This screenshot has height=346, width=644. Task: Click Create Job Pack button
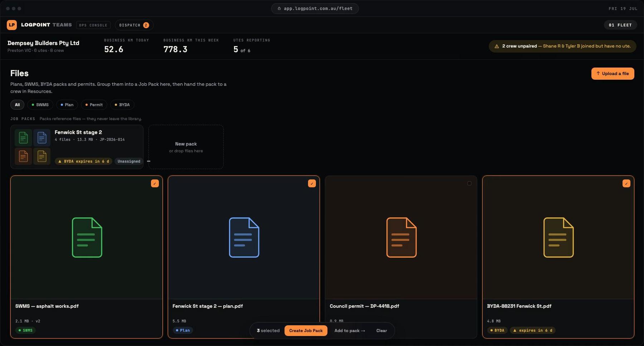point(306,331)
